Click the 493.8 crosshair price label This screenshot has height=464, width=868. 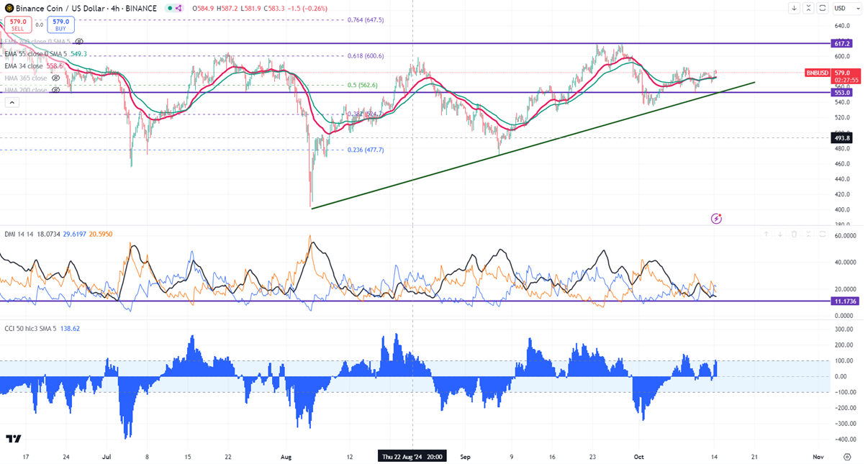pyautogui.click(x=841, y=138)
